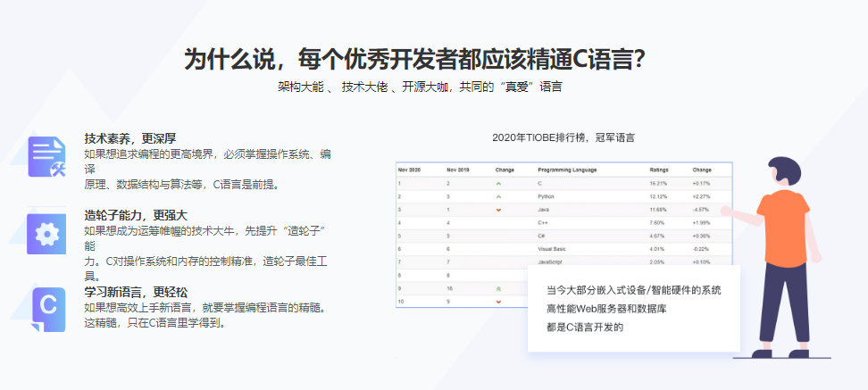Click the +0.36% change value
The height and width of the screenshot is (390, 868).
tap(701, 236)
